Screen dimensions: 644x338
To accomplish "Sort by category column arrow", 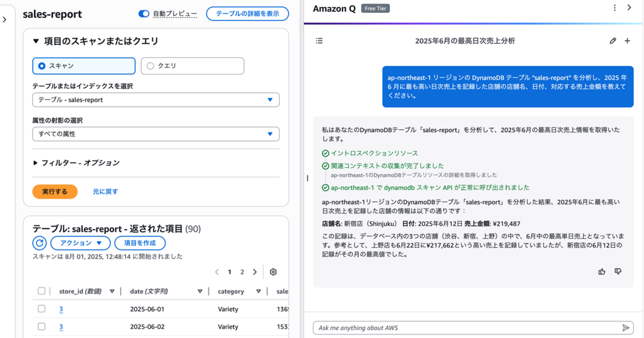I will click(x=259, y=291).
